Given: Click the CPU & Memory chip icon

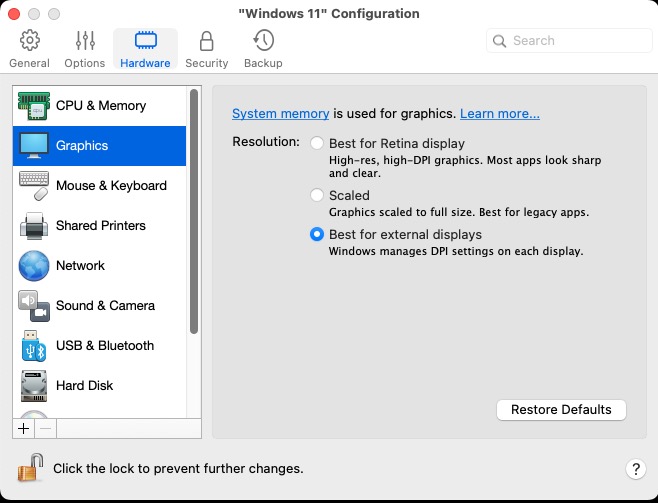Looking at the screenshot, I should pyautogui.click(x=34, y=106).
